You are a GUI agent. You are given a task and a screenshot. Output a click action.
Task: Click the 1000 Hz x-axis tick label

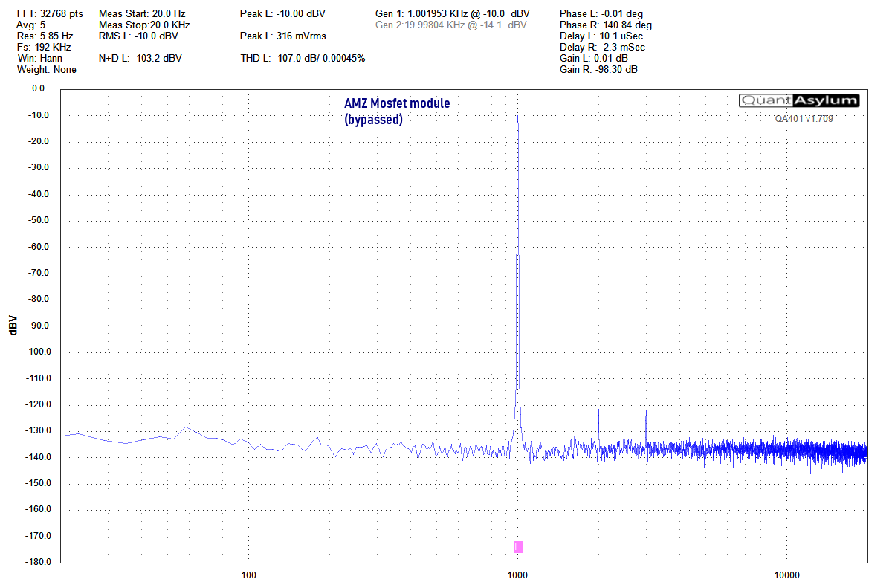[x=517, y=575]
